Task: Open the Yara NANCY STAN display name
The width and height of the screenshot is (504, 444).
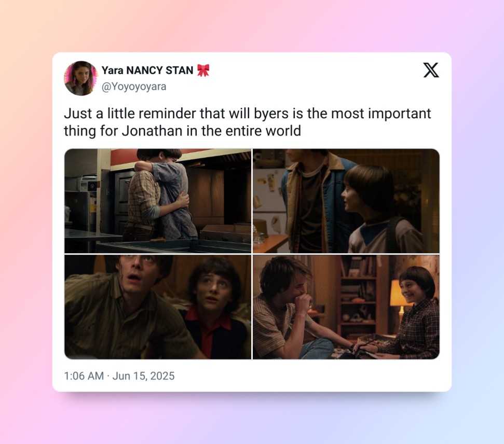Action: coord(147,70)
